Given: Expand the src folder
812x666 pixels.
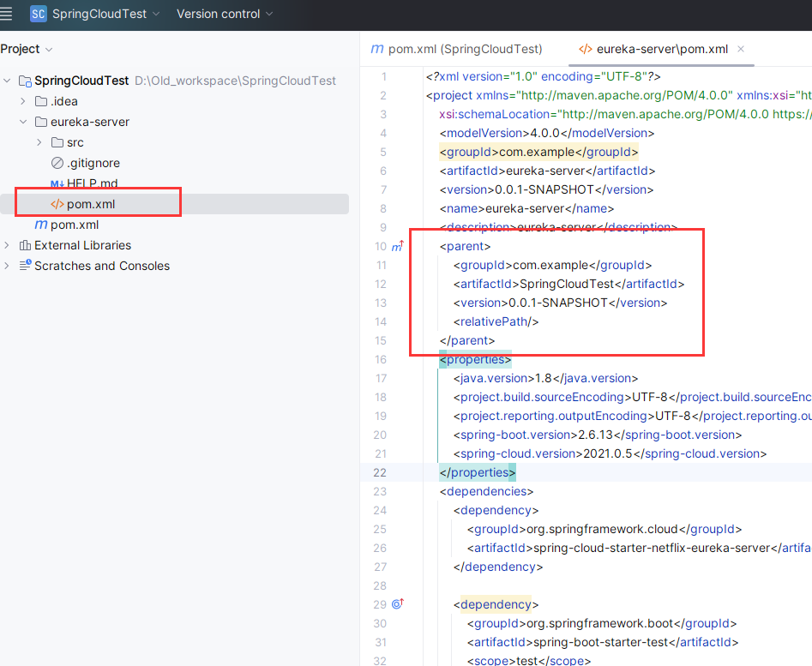Looking at the screenshot, I should 39,142.
